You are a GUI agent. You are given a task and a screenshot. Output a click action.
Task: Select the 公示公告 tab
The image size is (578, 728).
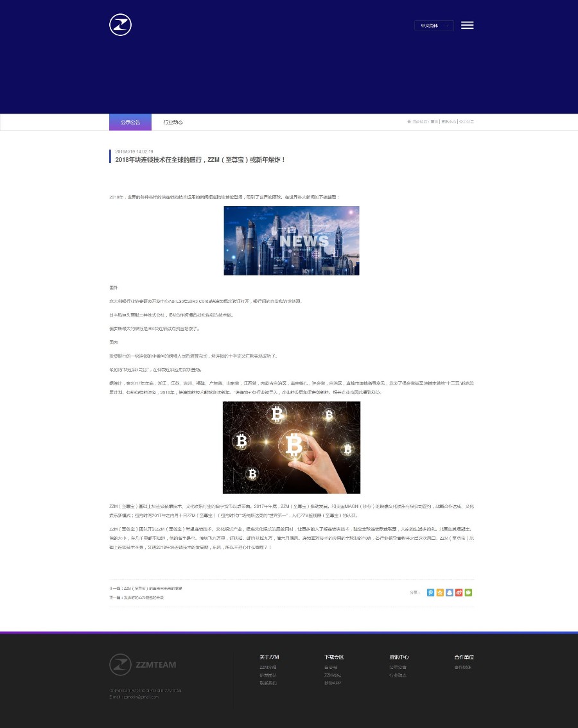(130, 122)
